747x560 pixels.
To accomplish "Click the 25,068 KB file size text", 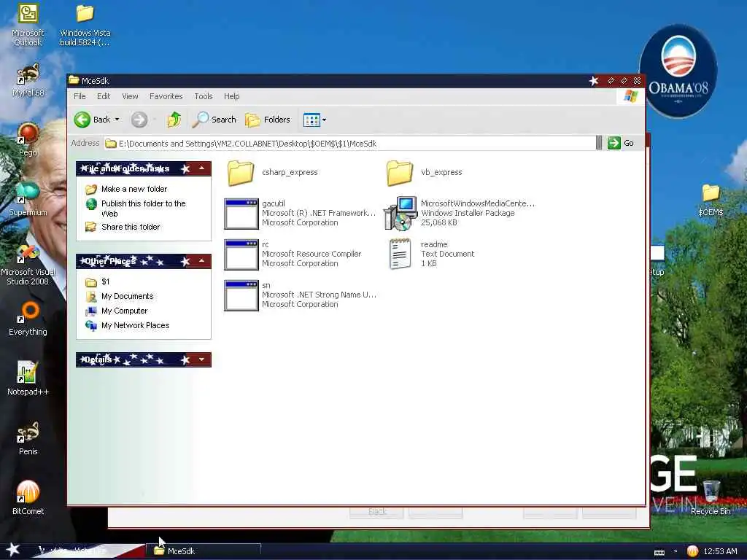I will pos(438,222).
